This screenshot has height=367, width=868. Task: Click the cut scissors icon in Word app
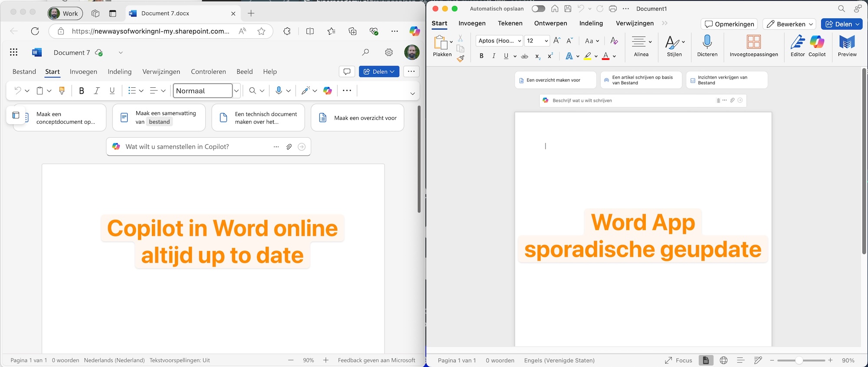coord(460,39)
